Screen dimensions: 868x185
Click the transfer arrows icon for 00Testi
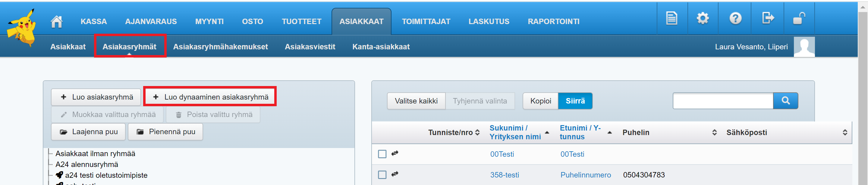395,153
